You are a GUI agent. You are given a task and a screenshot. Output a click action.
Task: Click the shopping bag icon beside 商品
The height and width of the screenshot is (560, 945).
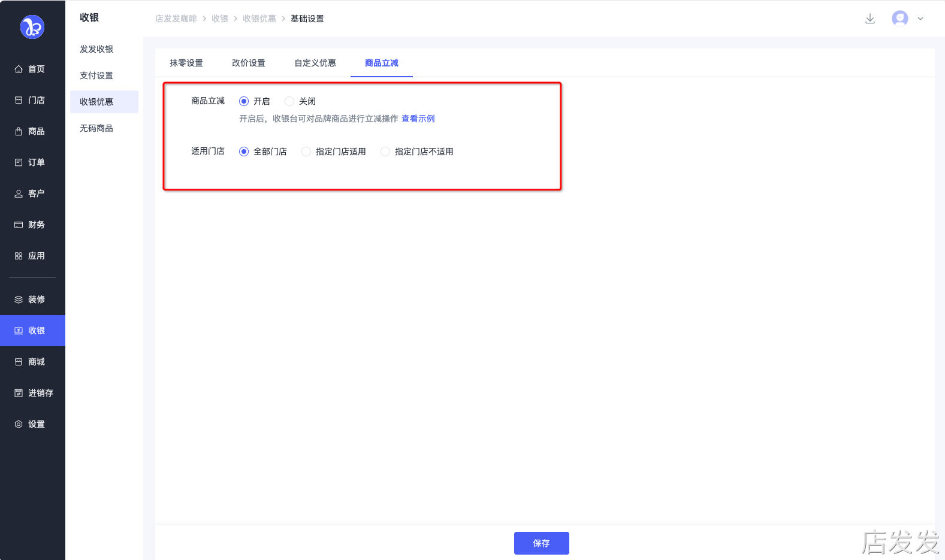pyautogui.click(x=19, y=131)
